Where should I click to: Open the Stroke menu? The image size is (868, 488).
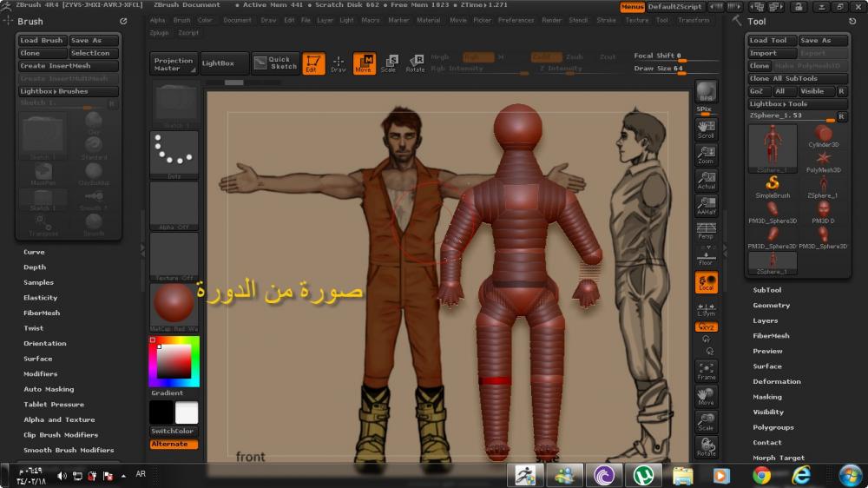(x=607, y=20)
